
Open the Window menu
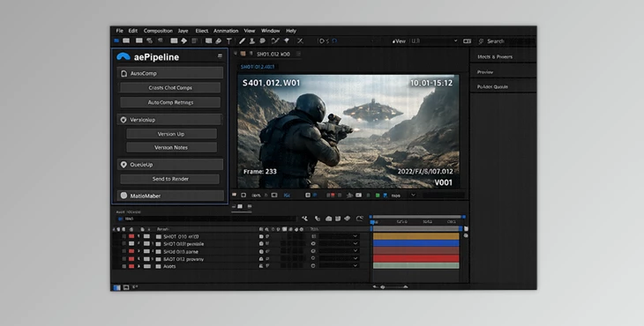pyautogui.click(x=270, y=31)
